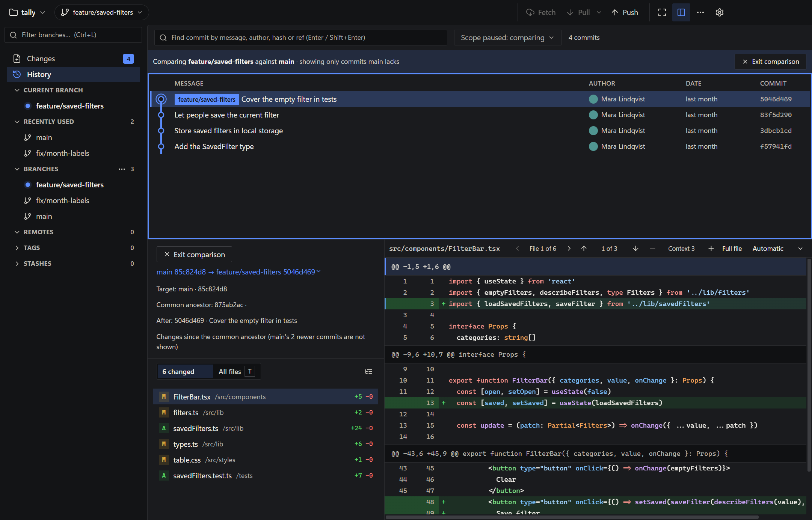This screenshot has height=520, width=812.
Task: Click the diff vertical scrollbar
Action: (x=809, y=364)
